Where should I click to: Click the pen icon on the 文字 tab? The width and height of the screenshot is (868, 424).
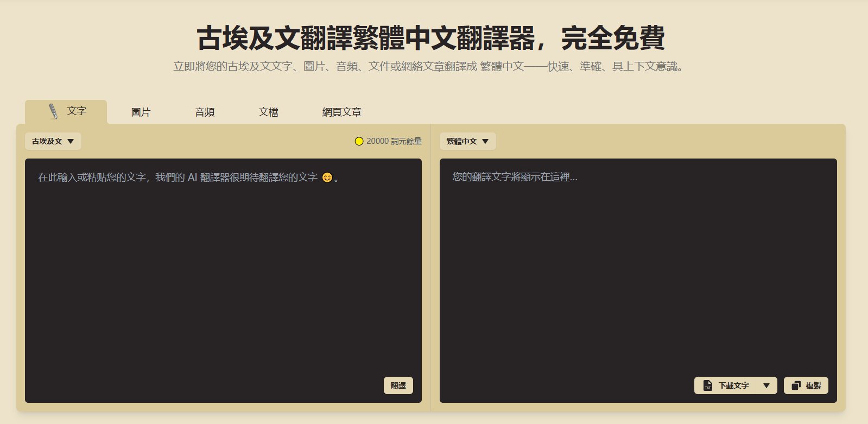click(x=53, y=111)
